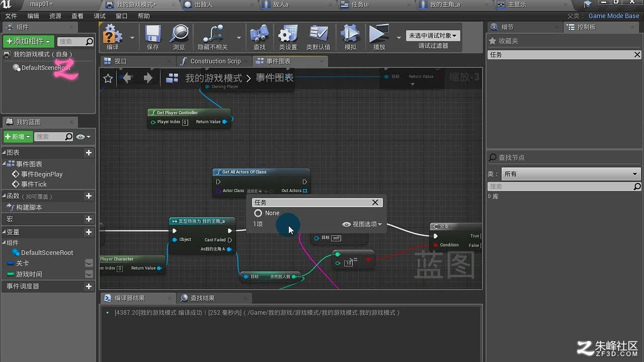Open the 新增 dropdown in My Blueprint
Screen dimensions: 644x362
pos(18,137)
